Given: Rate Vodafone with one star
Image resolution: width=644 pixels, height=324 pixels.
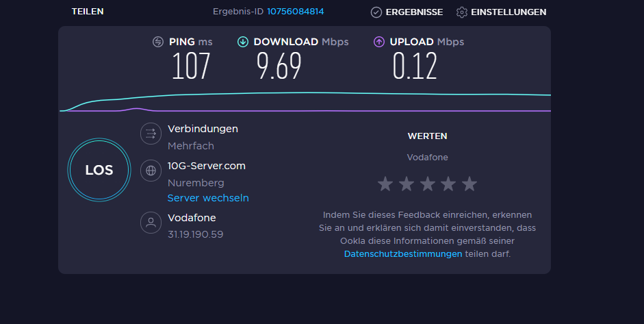Looking at the screenshot, I should [385, 184].
